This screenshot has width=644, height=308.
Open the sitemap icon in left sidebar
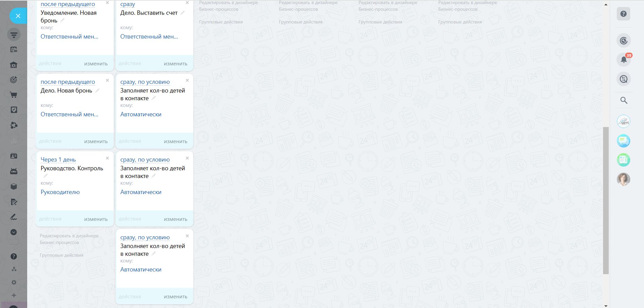pos(14,269)
